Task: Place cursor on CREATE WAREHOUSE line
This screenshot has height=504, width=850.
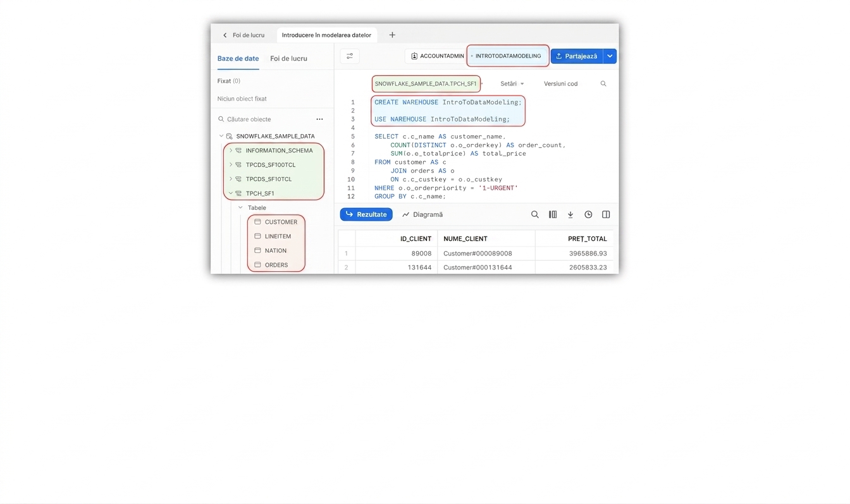Action: coord(448,102)
